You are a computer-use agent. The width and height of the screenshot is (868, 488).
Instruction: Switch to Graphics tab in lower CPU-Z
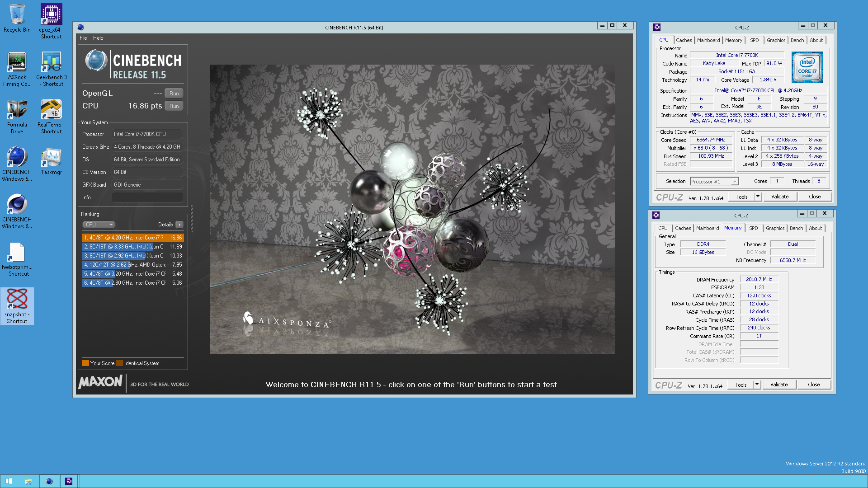pyautogui.click(x=775, y=228)
